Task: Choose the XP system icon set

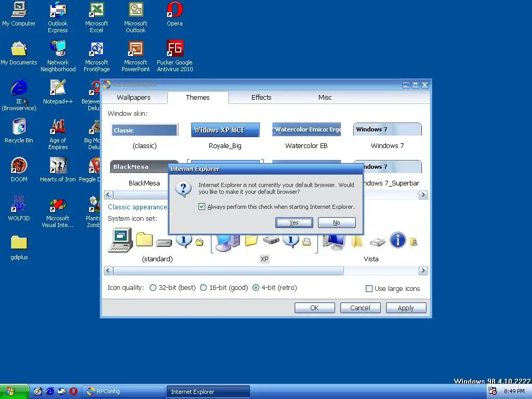Action: click(x=264, y=248)
